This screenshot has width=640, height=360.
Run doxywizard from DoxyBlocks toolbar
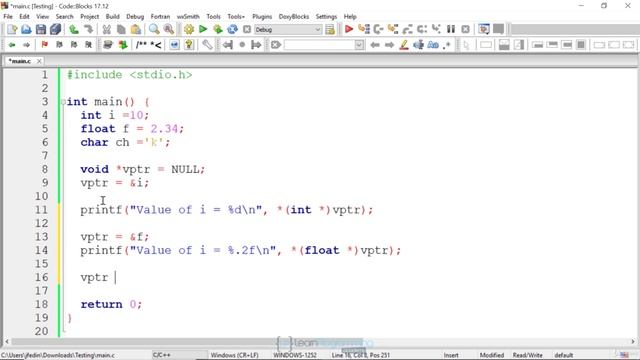pos(108,45)
